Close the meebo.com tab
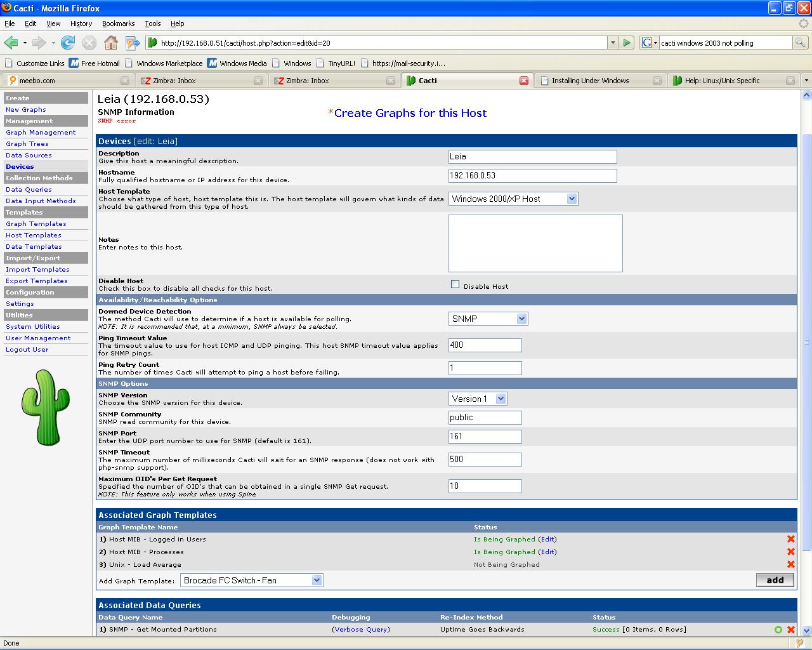 [x=125, y=81]
